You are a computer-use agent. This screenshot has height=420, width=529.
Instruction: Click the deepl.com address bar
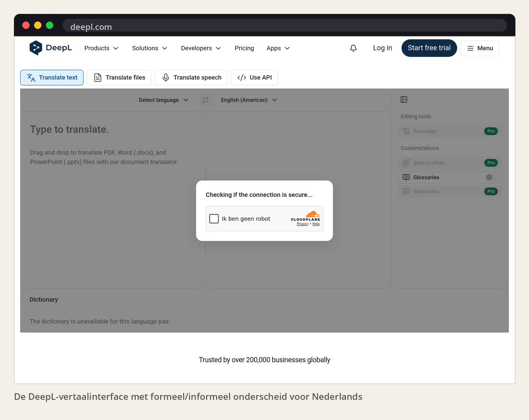[285, 26]
